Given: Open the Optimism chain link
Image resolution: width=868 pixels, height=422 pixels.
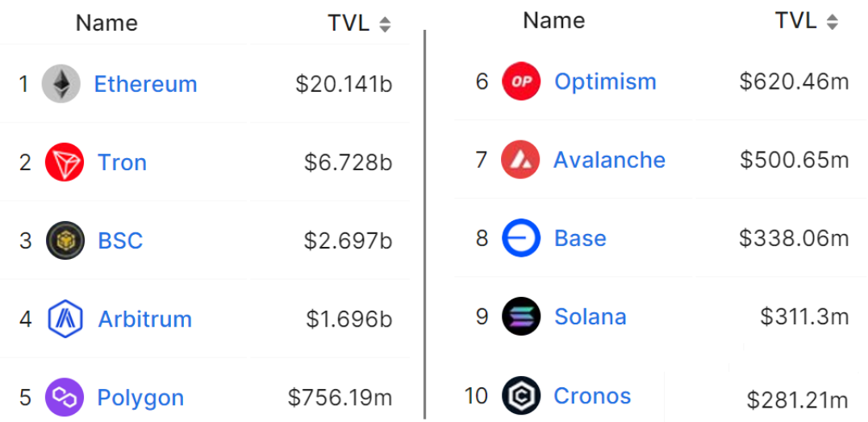Looking at the screenshot, I should point(605,81).
